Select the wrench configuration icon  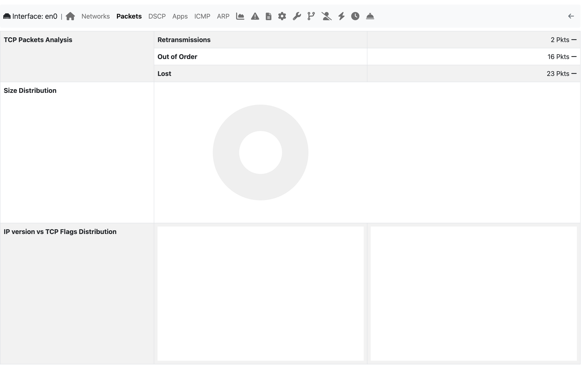297,16
